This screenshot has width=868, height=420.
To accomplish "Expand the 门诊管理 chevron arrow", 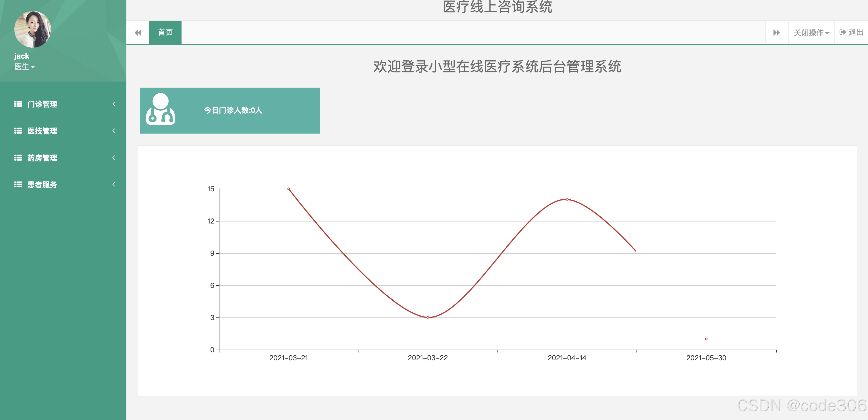I will [113, 104].
